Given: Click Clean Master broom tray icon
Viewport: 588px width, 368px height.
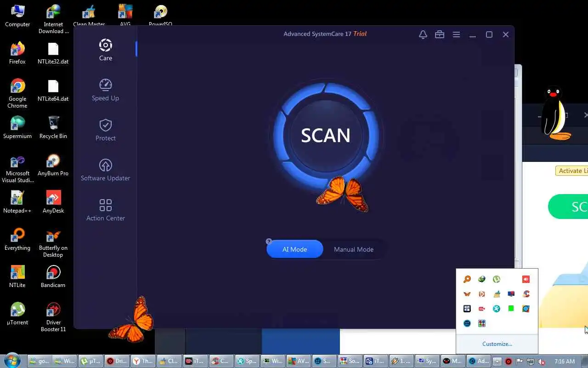Looking at the screenshot, I should click(497, 294).
